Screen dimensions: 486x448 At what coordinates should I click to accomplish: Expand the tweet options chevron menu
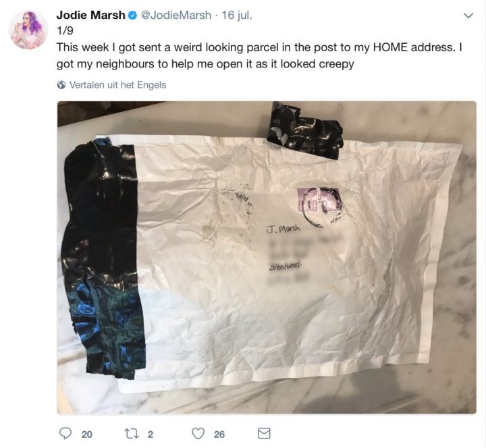[x=468, y=16]
